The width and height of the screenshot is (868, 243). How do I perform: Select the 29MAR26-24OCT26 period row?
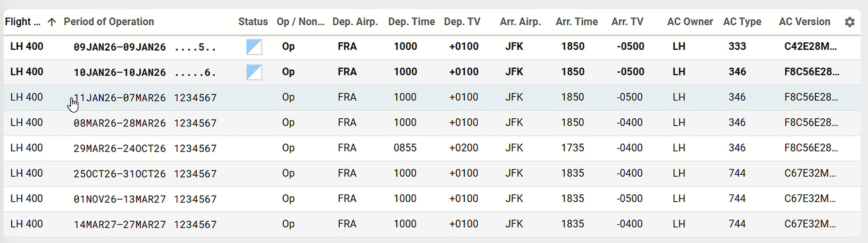click(120, 148)
